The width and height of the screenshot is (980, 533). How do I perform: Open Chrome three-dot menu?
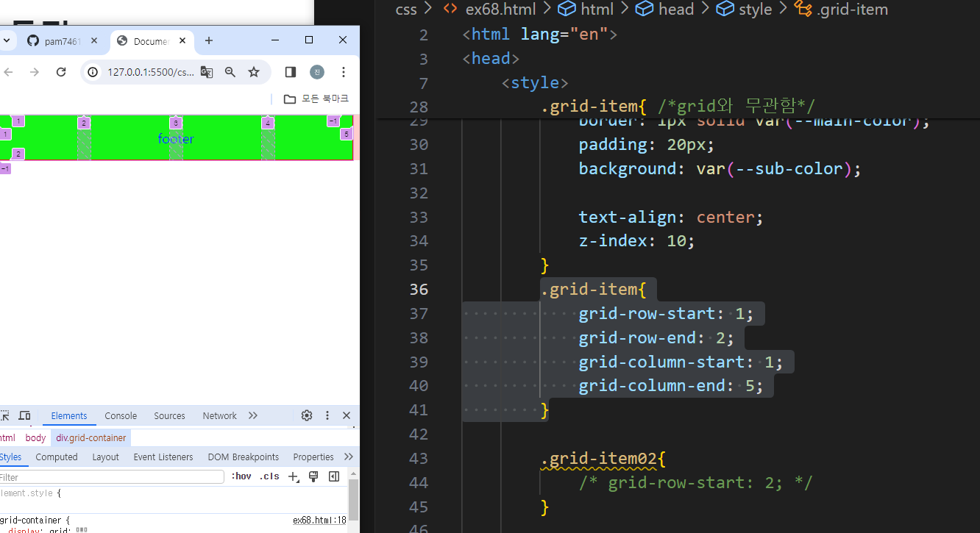[x=344, y=72]
